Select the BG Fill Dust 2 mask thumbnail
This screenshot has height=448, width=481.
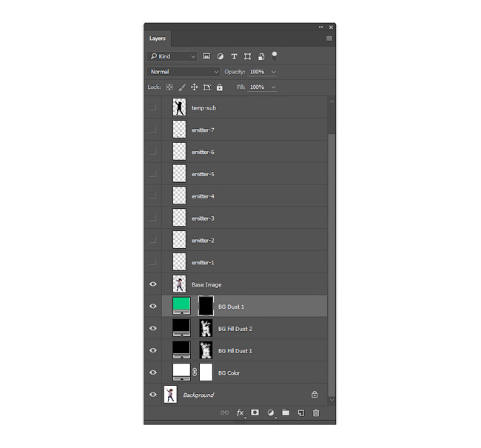coord(206,328)
